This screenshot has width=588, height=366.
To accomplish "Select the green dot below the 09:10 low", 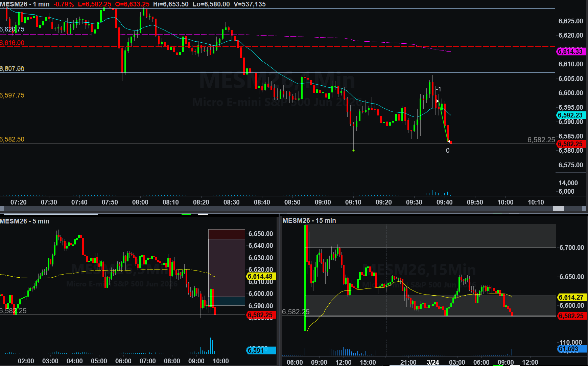I will click(x=353, y=150).
